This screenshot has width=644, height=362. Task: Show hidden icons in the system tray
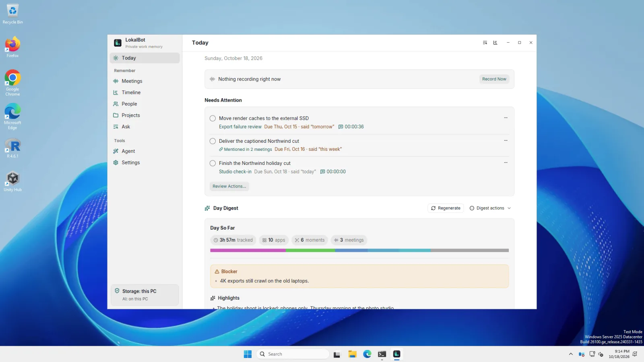571,354
